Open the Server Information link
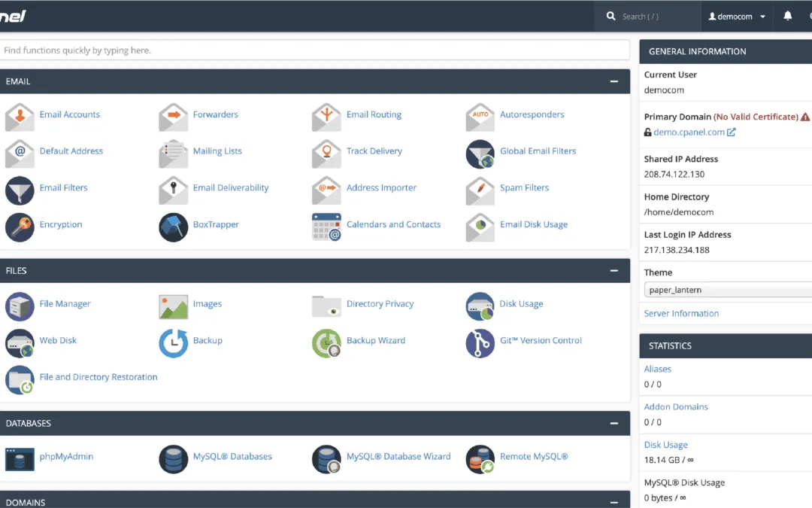The image size is (812, 508). (681, 313)
